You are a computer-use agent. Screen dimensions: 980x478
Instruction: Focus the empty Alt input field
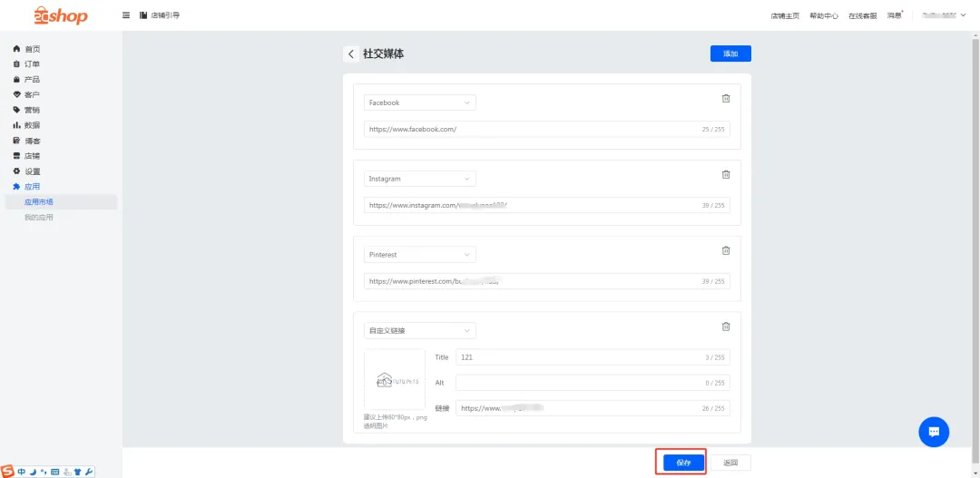tap(593, 383)
